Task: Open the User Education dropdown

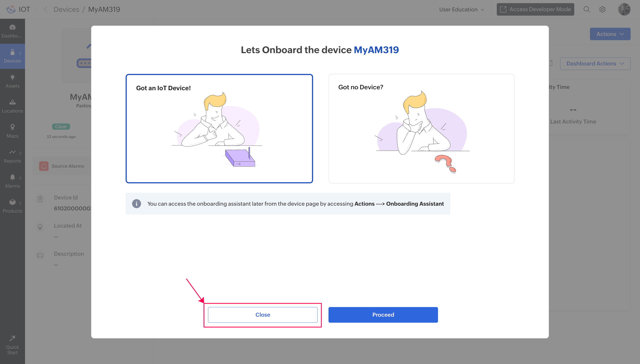Action: click(462, 9)
